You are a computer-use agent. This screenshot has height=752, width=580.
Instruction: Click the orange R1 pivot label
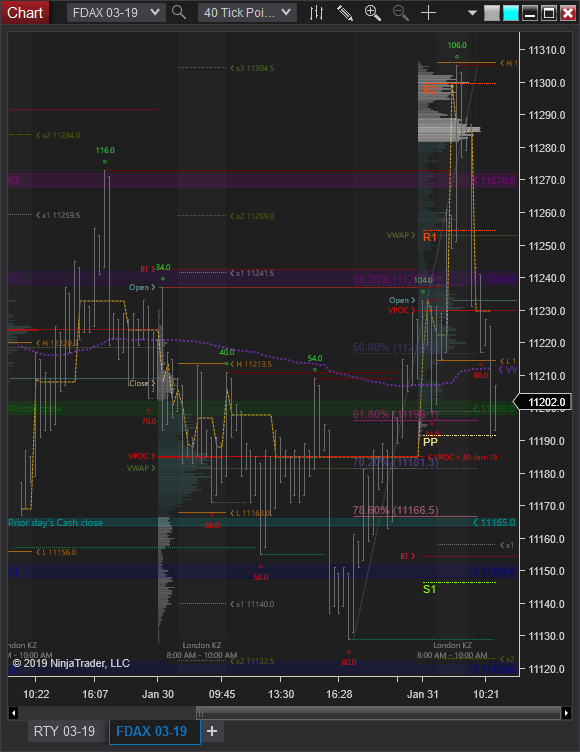coord(430,237)
